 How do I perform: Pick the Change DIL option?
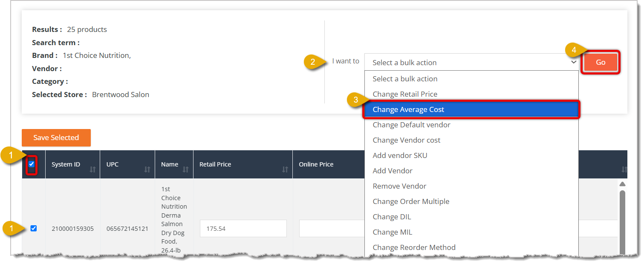point(471,217)
